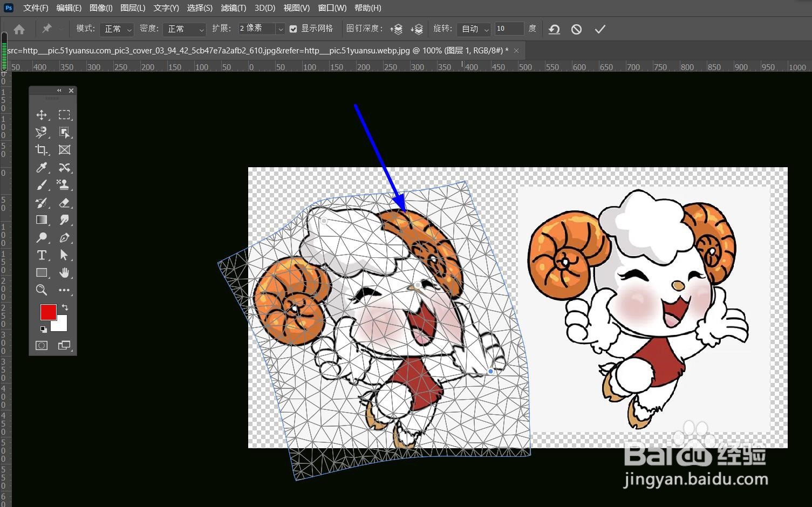Select the Magnetic Lasso tool

tap(41, 132)
